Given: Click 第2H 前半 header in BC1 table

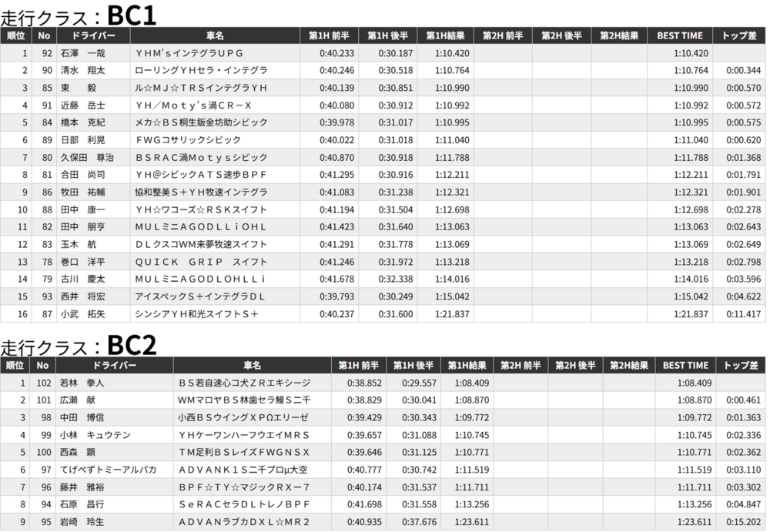Looking at the screenshot, I should click(x=503, y=35).
